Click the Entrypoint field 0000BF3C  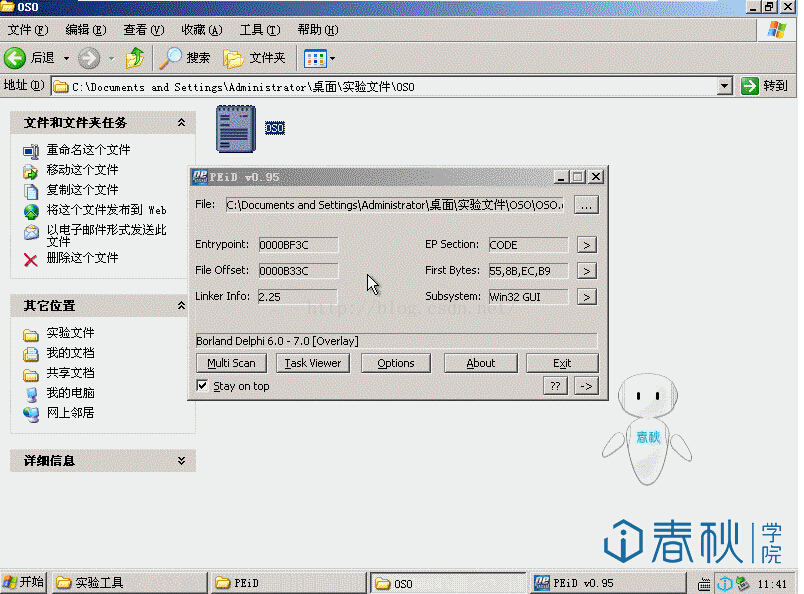click(x=298, y=245)
